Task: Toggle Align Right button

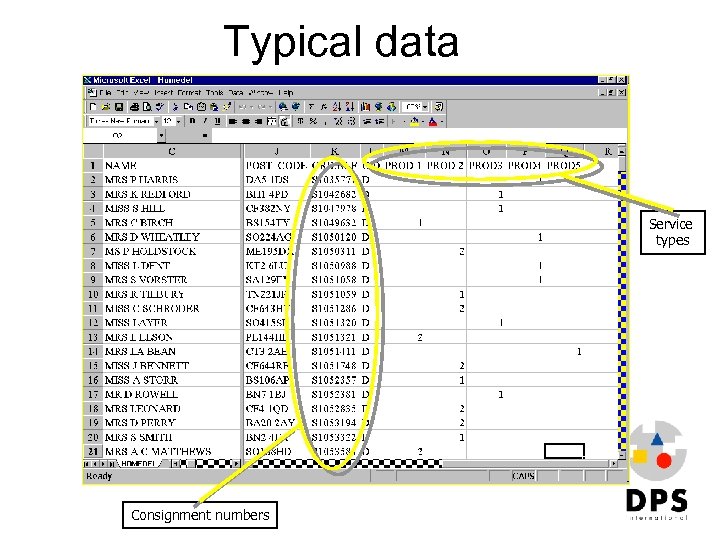Action: pos(259,121)
